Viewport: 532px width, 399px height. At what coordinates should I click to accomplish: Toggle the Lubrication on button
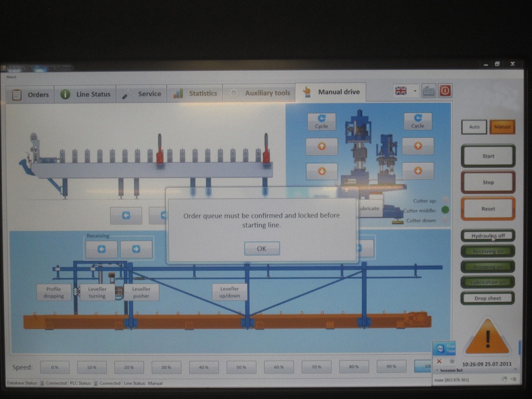(488, 282)
